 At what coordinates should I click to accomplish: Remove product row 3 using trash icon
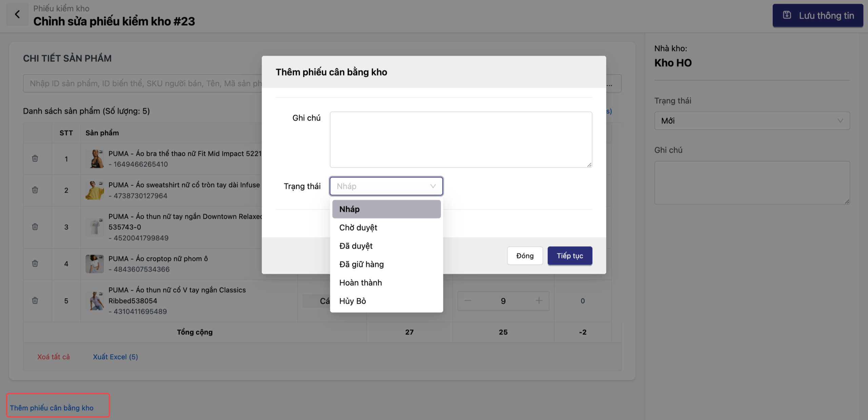[x=35, y=227]
